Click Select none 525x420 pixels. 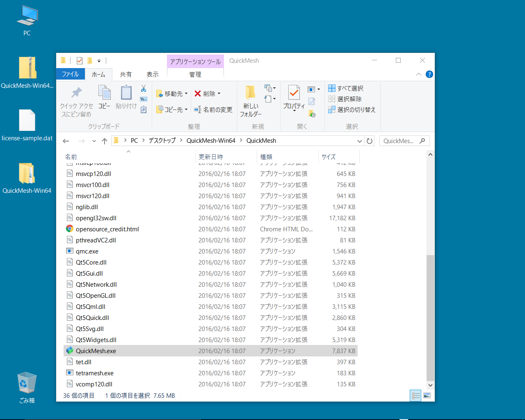345,99
